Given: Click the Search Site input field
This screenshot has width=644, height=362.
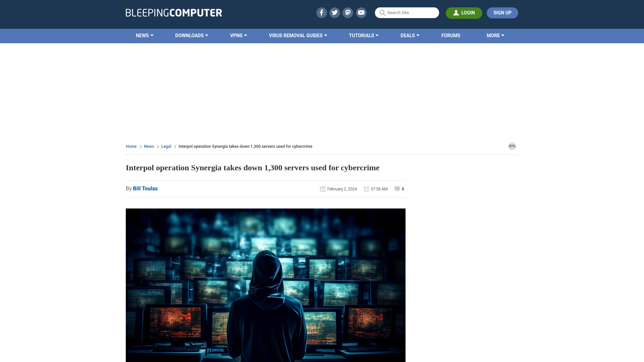Looking at the screenshot, I should tap(407, 13).
